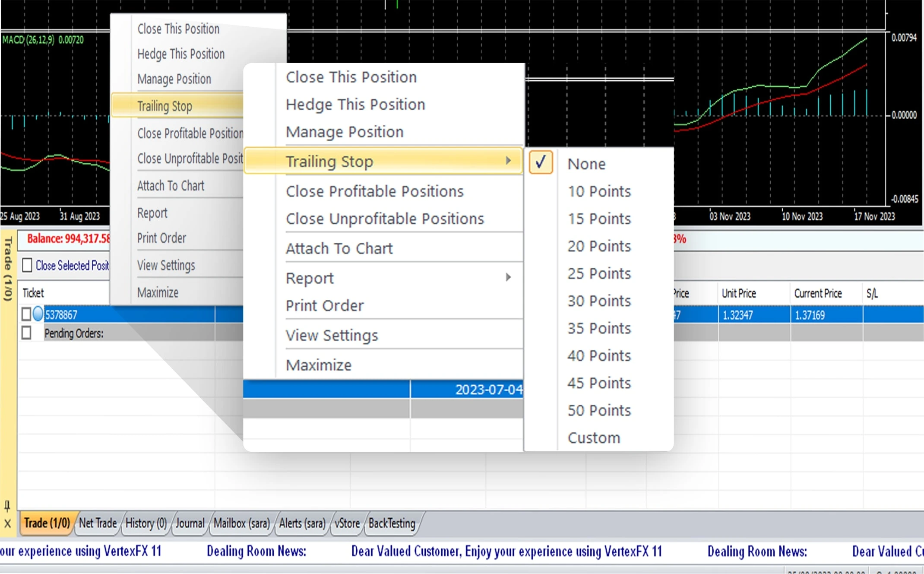Screen dimensions: 924x574
Task: Expand the Report submenu arrow
Action: 509,278
